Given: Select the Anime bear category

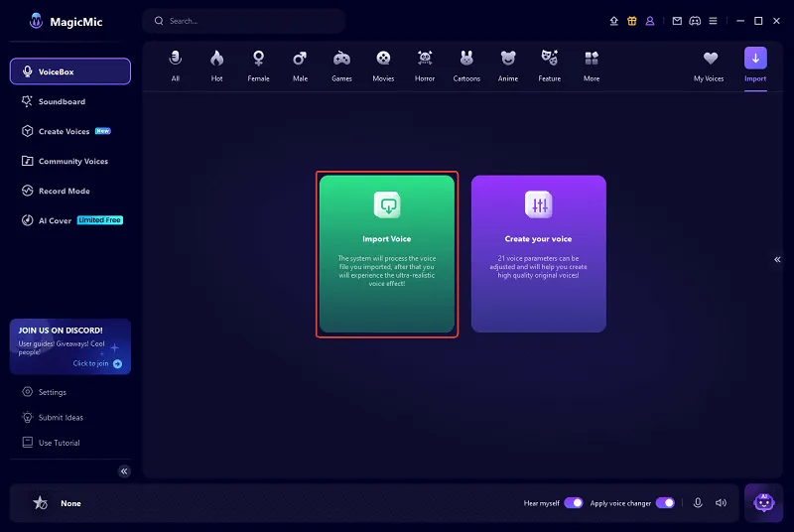Looking at the screenshot, I should point(508,66).
